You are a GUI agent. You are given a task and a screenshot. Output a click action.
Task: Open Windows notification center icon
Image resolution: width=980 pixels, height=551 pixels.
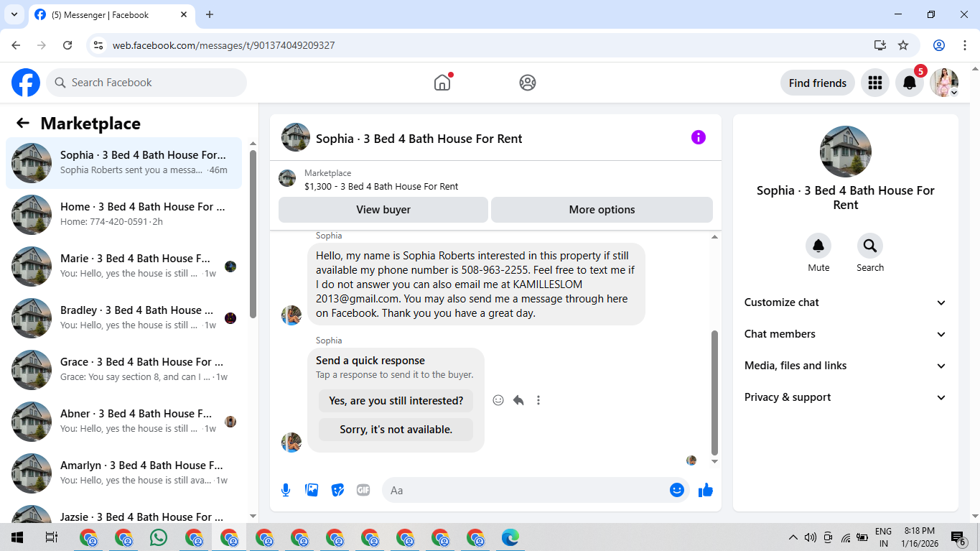click(958, 537)
